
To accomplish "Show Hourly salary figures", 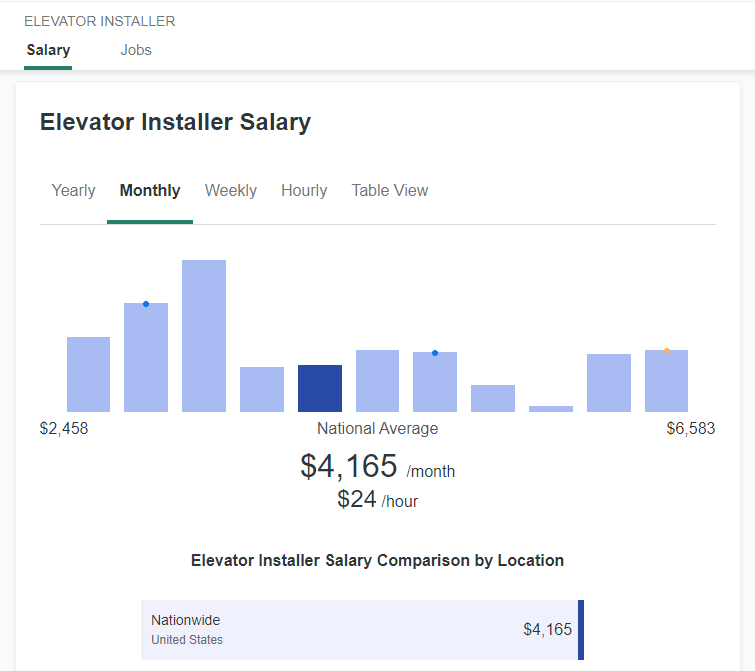I will pyautogui.click(x=304, y=191).
